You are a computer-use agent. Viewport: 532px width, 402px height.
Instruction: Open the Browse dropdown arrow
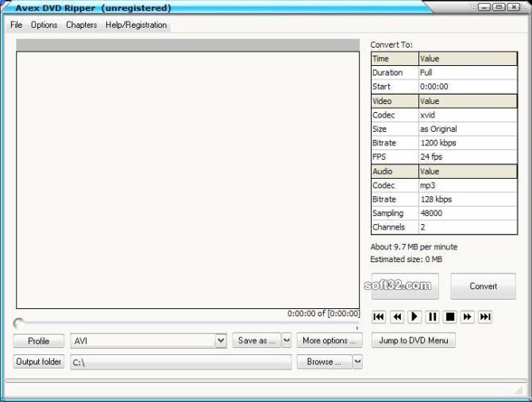[357, 361]
